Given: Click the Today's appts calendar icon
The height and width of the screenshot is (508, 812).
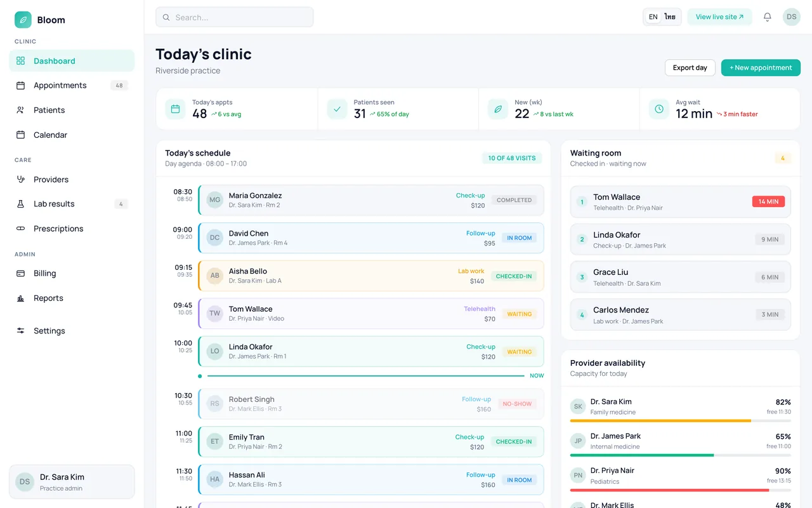Looking at the screenshot, I should [x=176, y=109].
